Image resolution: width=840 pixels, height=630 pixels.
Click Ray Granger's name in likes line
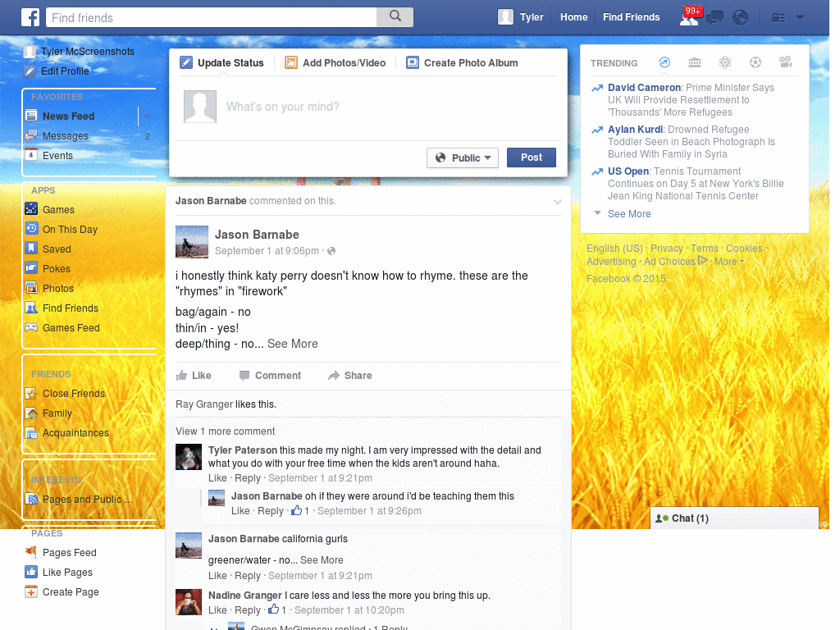click(x=204, y=404)
